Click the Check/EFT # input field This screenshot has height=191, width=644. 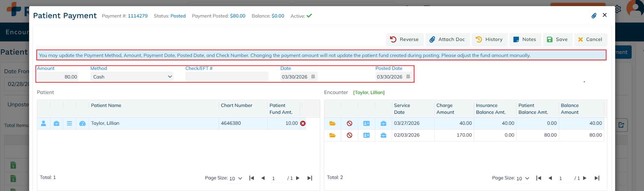[226, 77]
